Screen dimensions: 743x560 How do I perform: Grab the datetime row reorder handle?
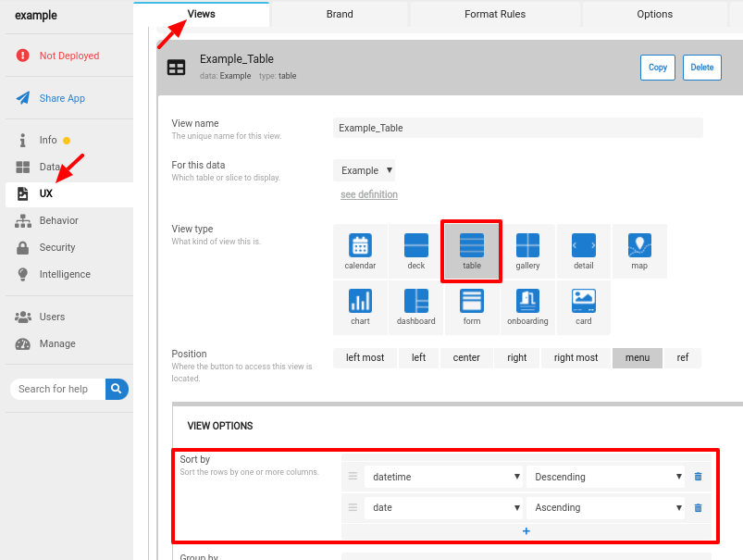click(x=353, y=476)
